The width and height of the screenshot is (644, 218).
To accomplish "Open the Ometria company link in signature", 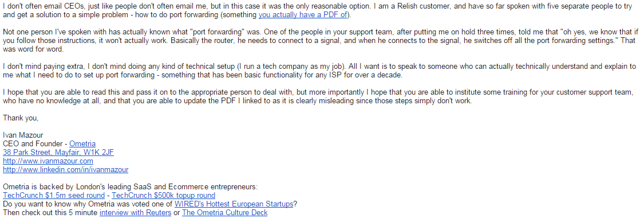I will click(82, 143).
